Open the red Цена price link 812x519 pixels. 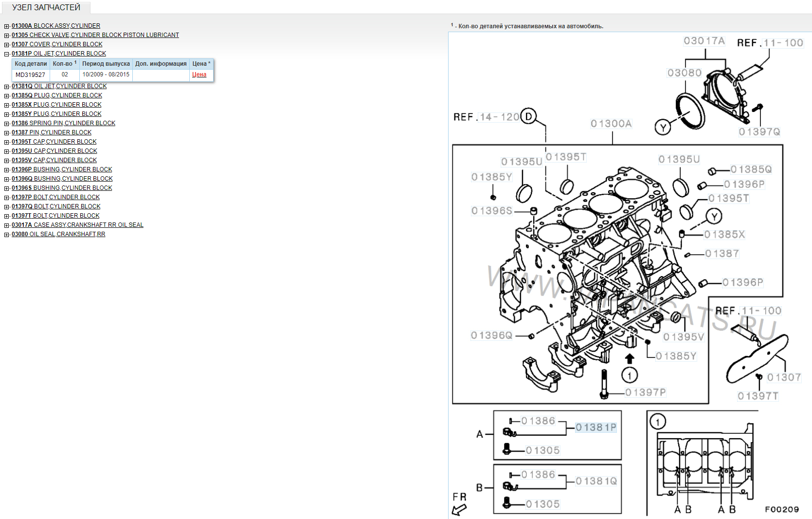tap(199, 74)
